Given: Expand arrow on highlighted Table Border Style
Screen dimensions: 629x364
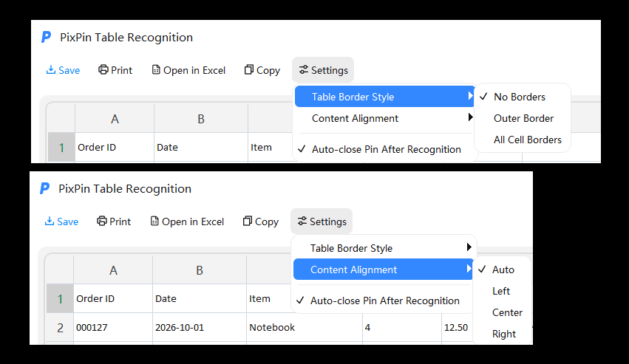Looking at the screenshot, I should [470, 96].
